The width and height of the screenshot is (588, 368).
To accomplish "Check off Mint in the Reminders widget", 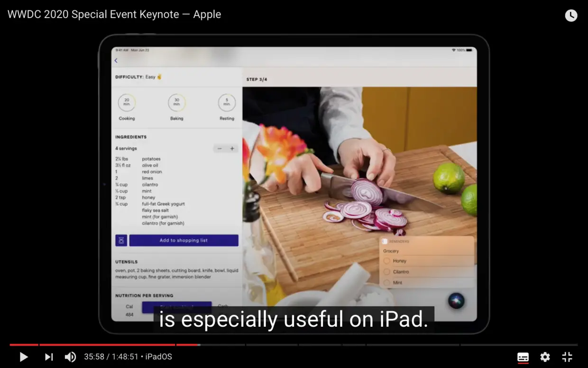I will [x=387, y=282].
